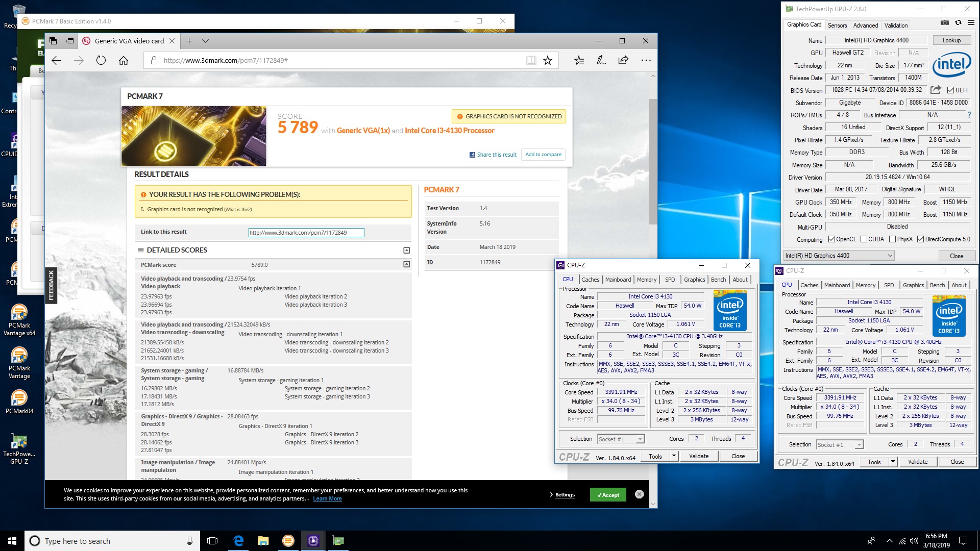Open TechPowerUp GPU-Z desktop shortcut
The width and height of the screenshot is (980, 551).
pyautogui.click(x=19, y=449)
